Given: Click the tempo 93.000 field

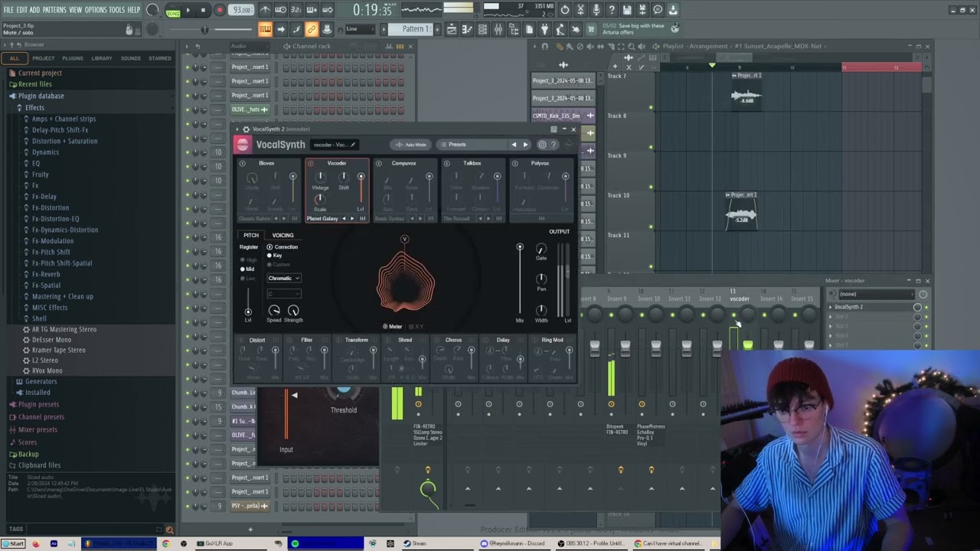Looking at the screenshot, I should coord(242,10).
